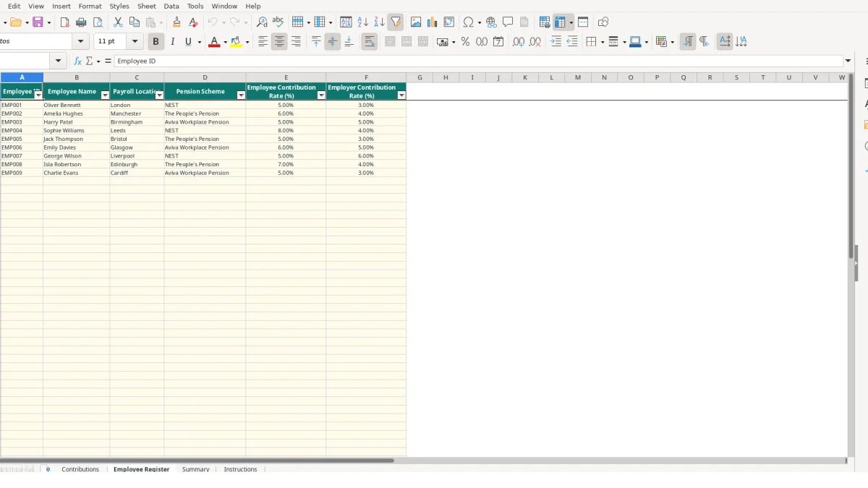The width and height of the screenshot is (868, 488).
Task: Run the spelling check
Action: coord(277,22)
